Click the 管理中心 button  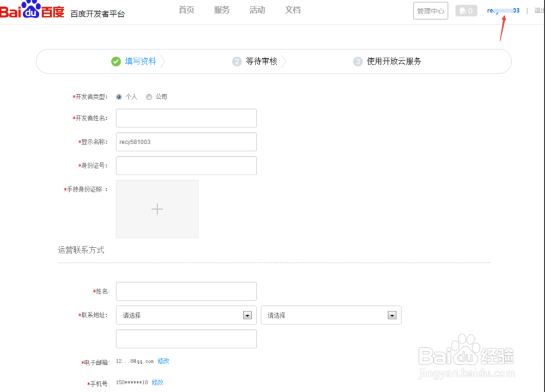430,10
